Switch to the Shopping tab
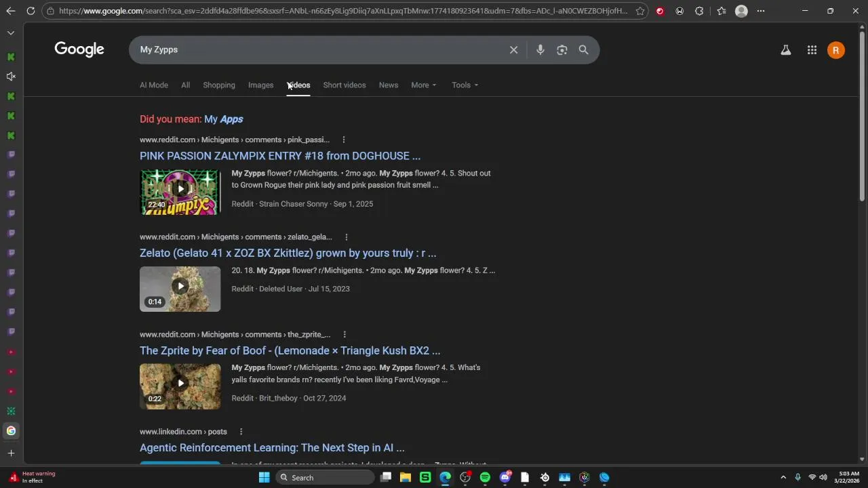The width and height of the screenshot is (868, 488). point(219,85)
